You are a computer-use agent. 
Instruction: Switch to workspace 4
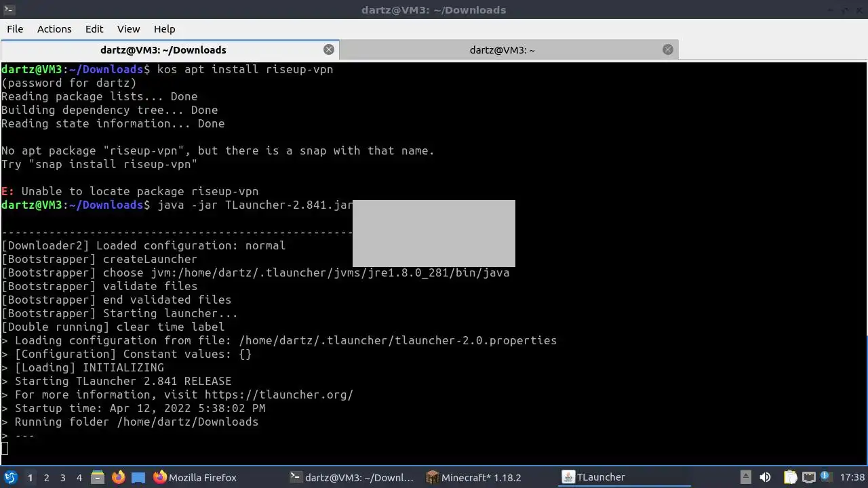point(79,477)
